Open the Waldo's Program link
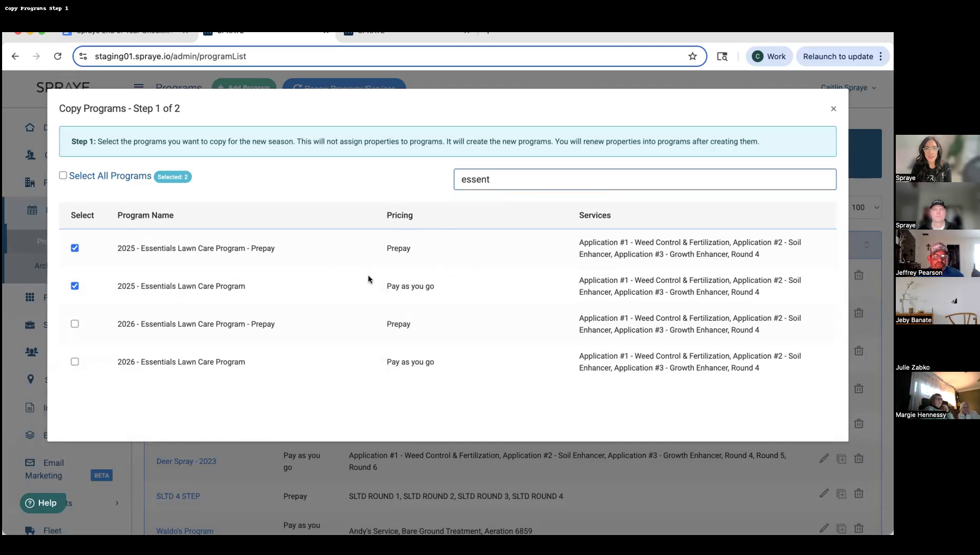Screen dimensions: 980x555 (185, 531)
